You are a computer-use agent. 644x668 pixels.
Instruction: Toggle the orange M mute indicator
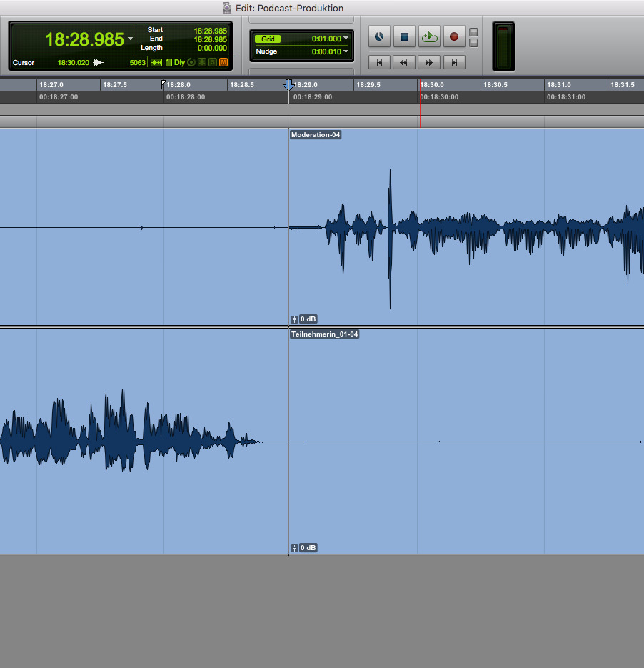223,63
